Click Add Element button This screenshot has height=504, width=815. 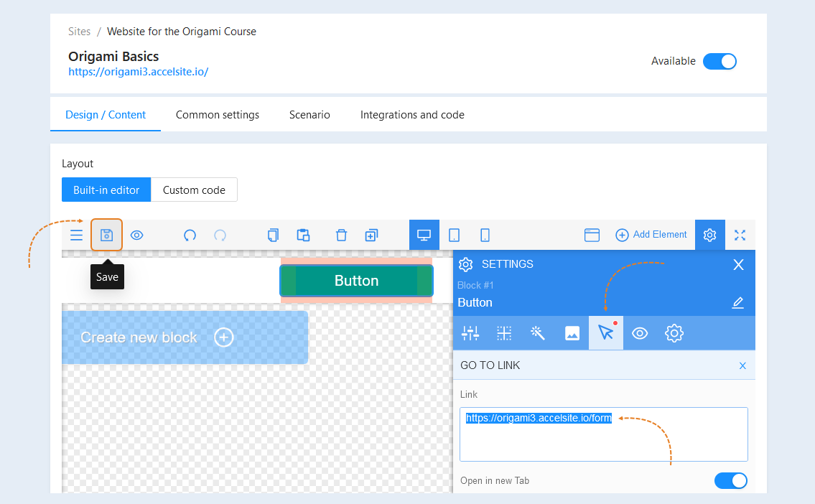pyautogui.click(x=651, y=235)
